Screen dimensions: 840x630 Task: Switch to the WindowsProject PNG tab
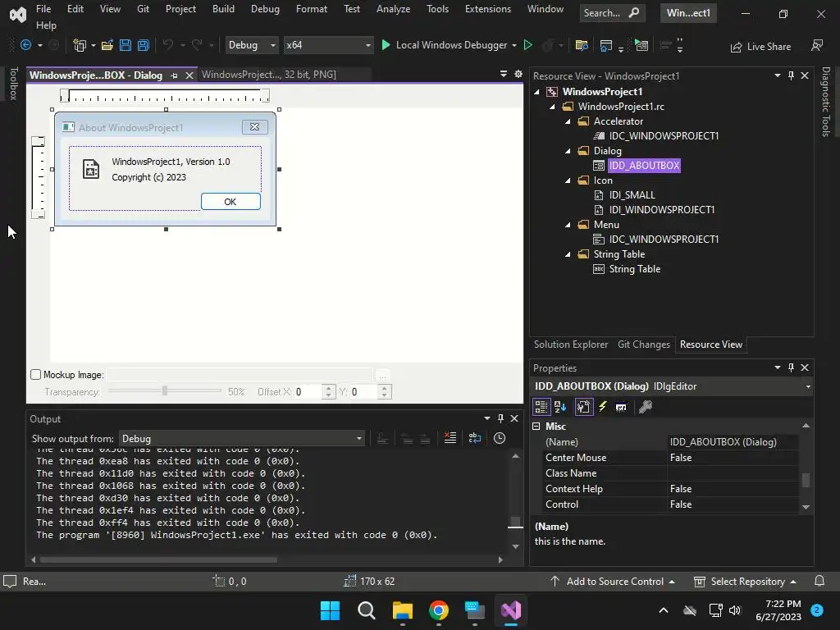[269, 75]
